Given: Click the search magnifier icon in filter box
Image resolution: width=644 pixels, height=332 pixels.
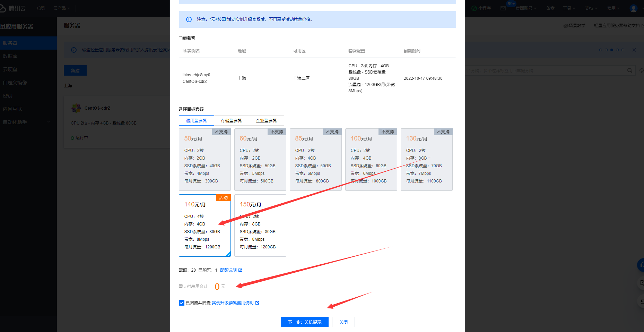Looking at the screenshot, I should (630, 70).
